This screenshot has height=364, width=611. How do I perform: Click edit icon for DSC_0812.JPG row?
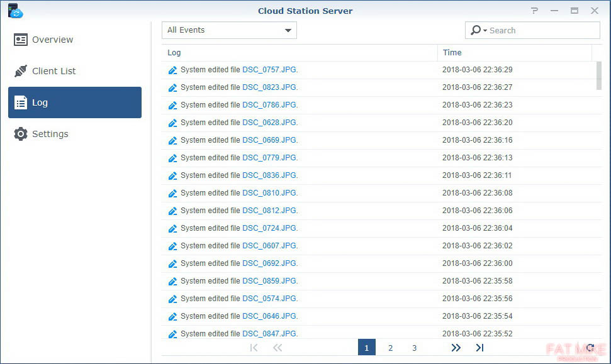click(172, 211)
